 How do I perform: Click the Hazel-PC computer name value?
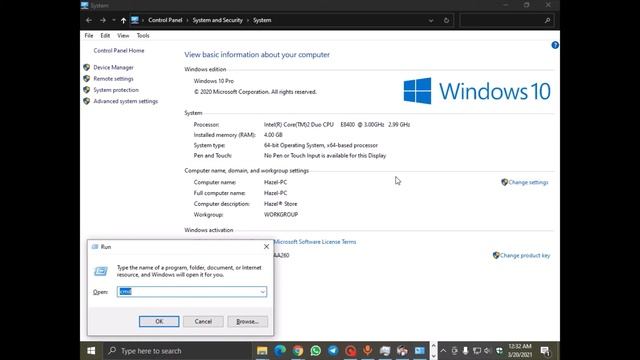click(x=276, y=182)
